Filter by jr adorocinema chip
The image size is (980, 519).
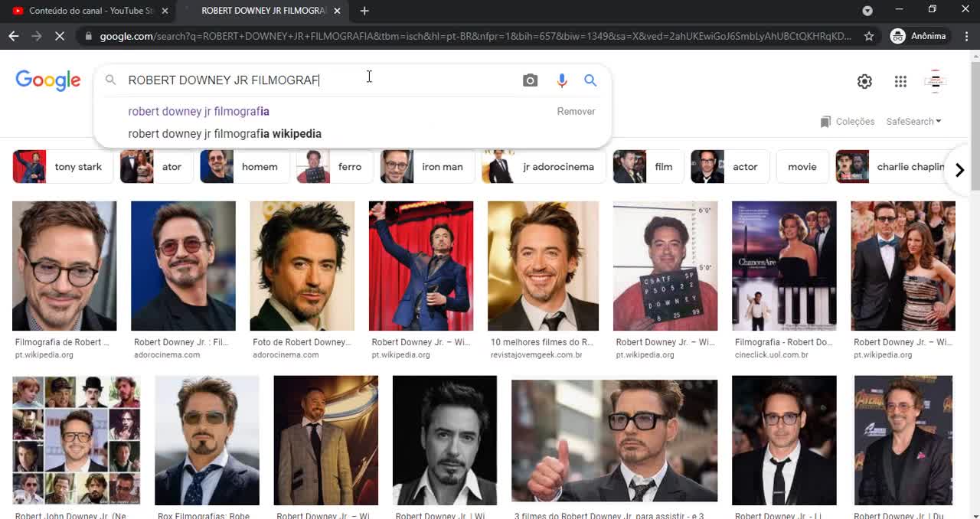(544, 167)
